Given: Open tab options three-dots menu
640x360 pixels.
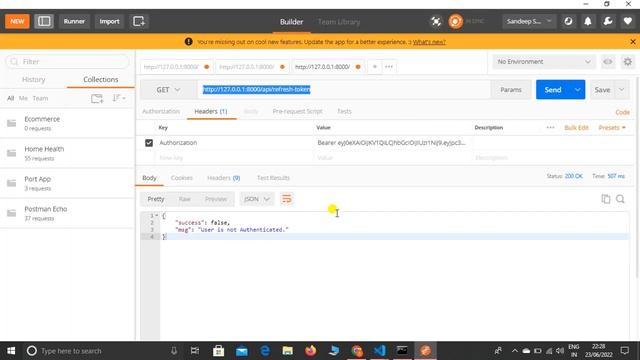Looking at the screenshot, I should point(389,67).
